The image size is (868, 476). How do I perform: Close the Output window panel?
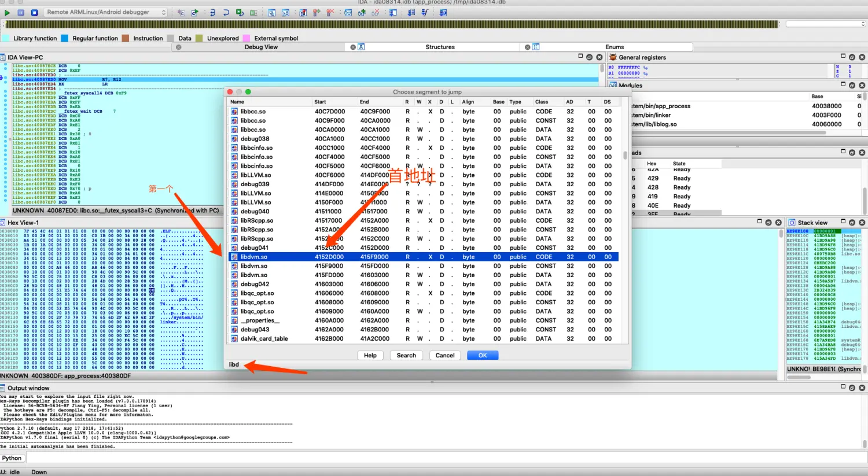[x=862, y=388]
